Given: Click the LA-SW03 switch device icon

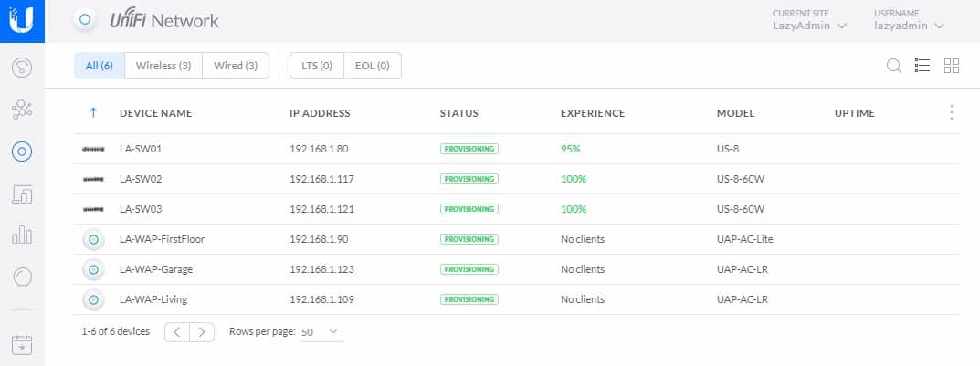Looking at the screenshot, I should [93, 209].
